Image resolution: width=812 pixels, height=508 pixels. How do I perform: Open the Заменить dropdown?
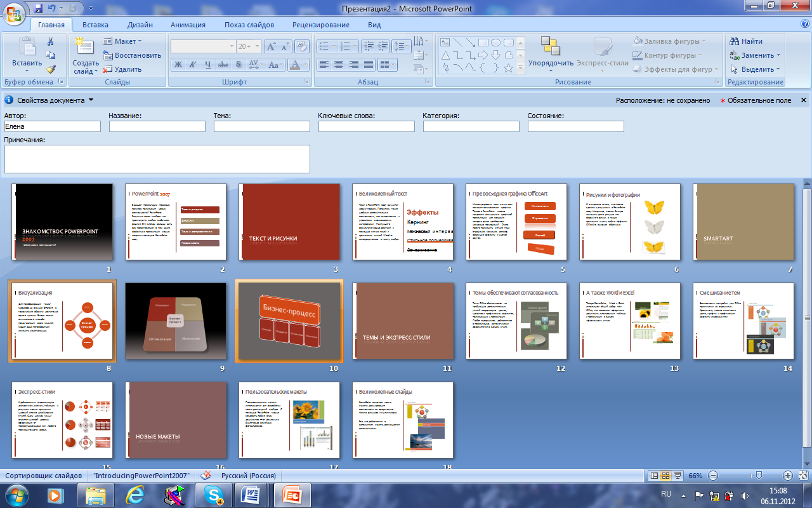pos(756,55)
